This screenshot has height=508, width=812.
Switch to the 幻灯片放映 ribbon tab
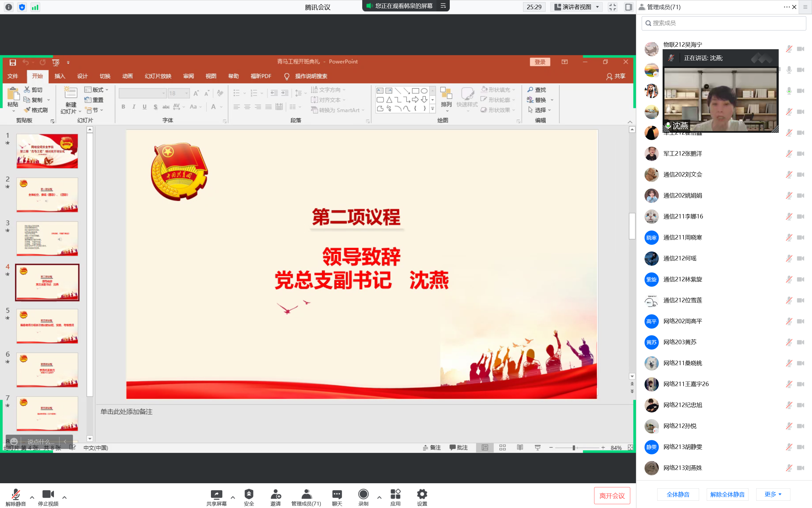(x=158, y=76)
